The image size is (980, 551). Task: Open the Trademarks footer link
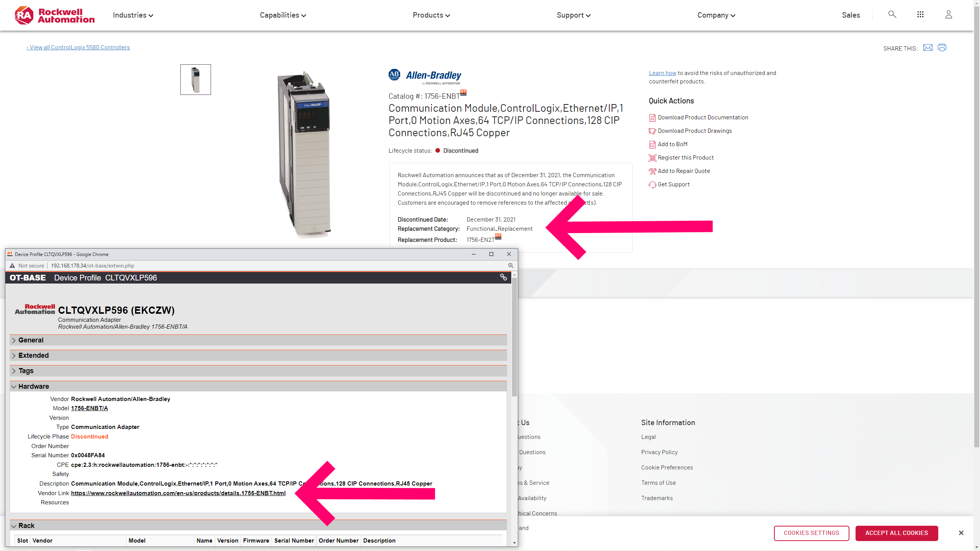pyautogui.click(x=657, y=498)
